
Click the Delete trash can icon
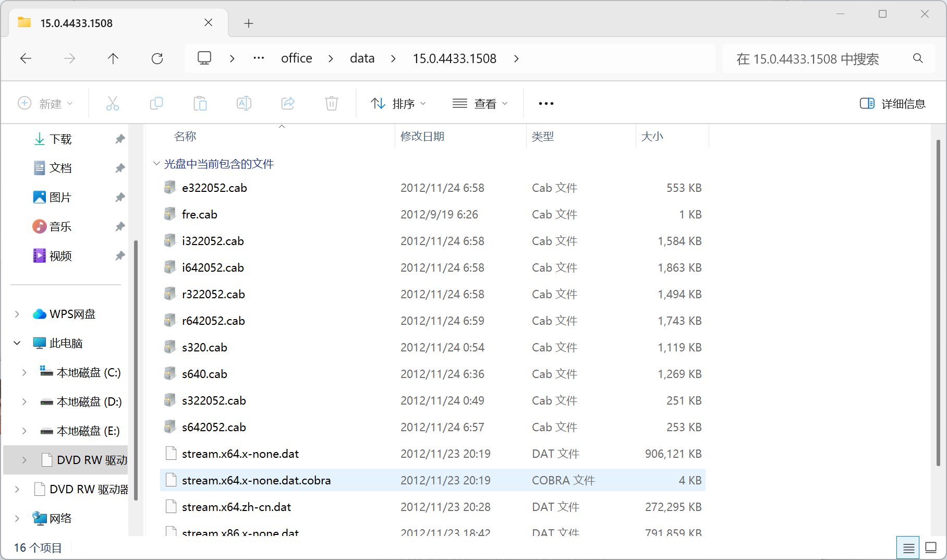(x=332, y=103)
